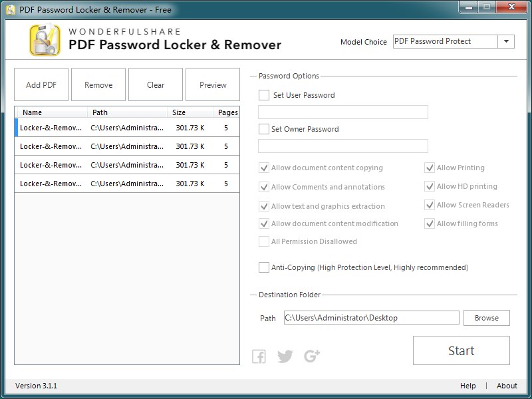
Task: Click the Version 3.1.1 status text
Action: [37, 386]
